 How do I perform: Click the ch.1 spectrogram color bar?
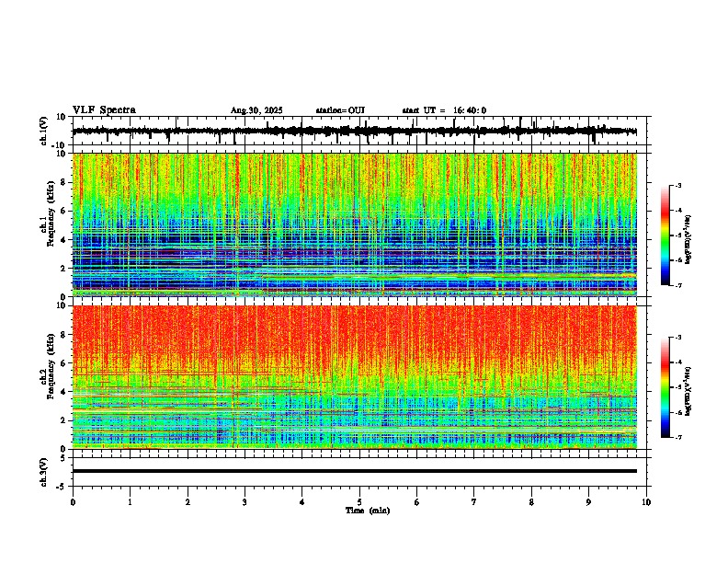(665, 236)
